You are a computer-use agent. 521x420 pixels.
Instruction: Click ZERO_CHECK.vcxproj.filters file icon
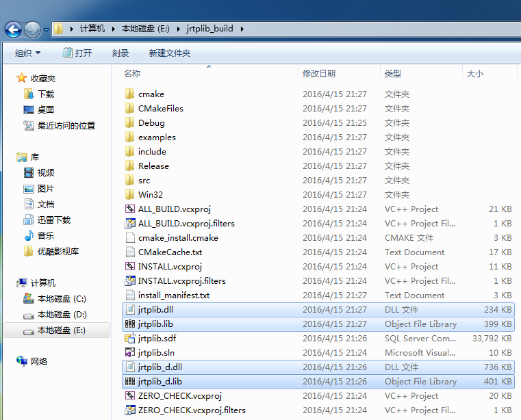(x=129, y=410)
